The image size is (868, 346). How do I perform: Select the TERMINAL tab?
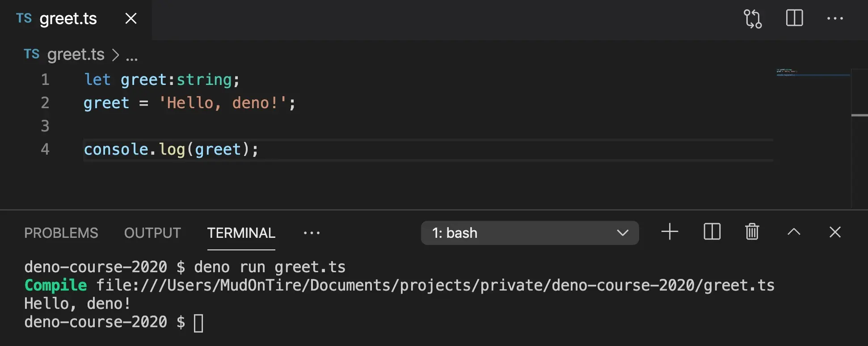pyautogui.click(x=241, y=233)
